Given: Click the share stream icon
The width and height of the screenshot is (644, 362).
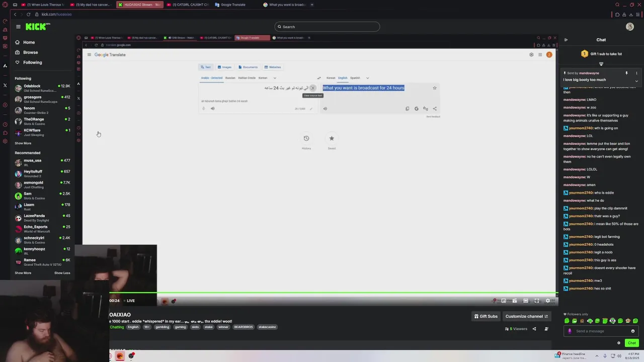Looking at the screenshot, I should 534,329.
